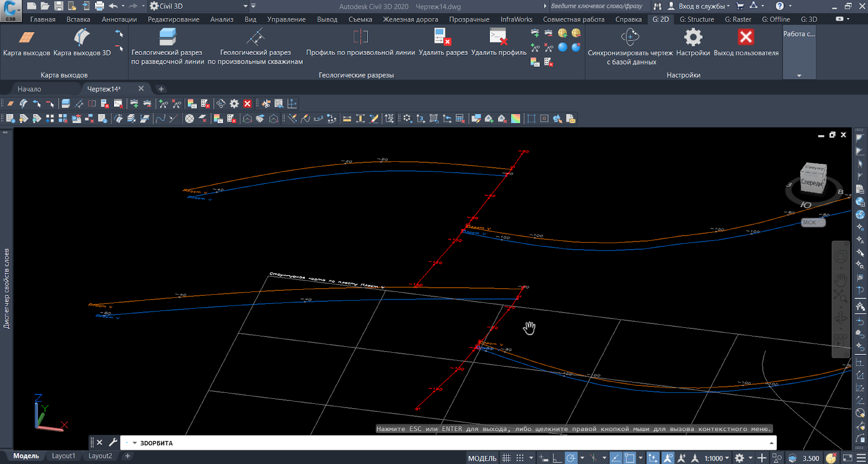The width and height of the screenshot is (868, 464).
Task: Switch to G: Structure ribbon tab
Action: point(697,19)
